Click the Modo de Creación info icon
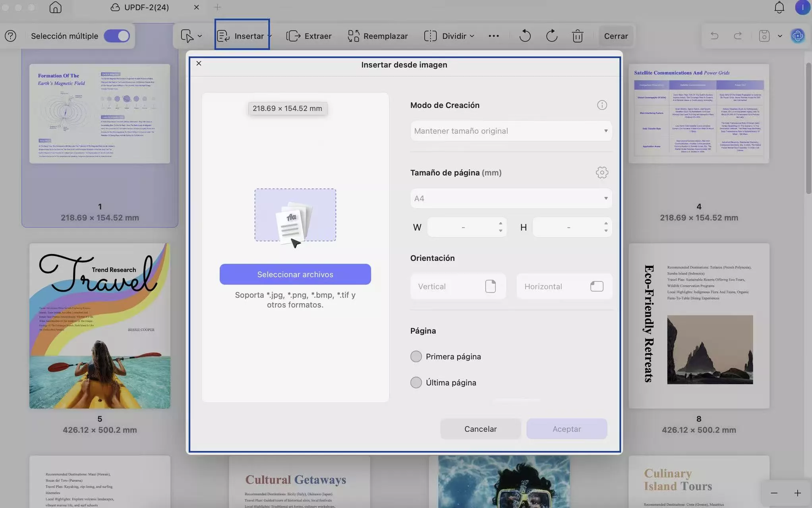The width and height of the screenshot is (812, 508). 602,105
